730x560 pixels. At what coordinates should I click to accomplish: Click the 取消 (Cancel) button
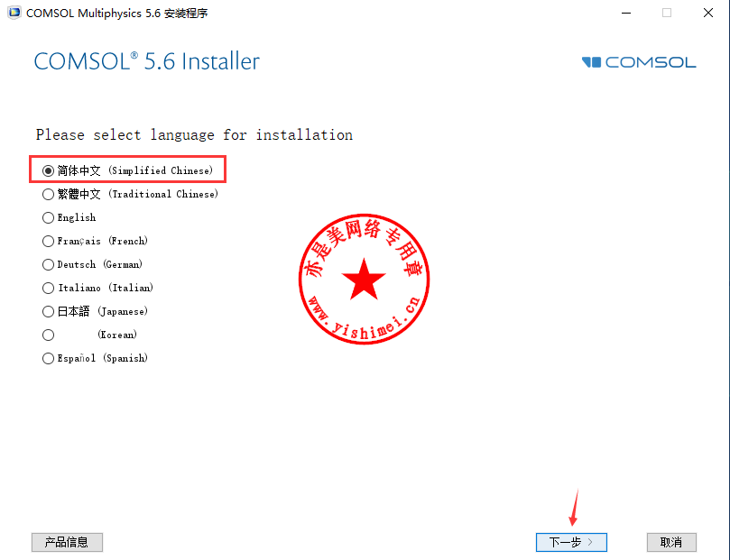pyautogui.click(x=671, y=542)
